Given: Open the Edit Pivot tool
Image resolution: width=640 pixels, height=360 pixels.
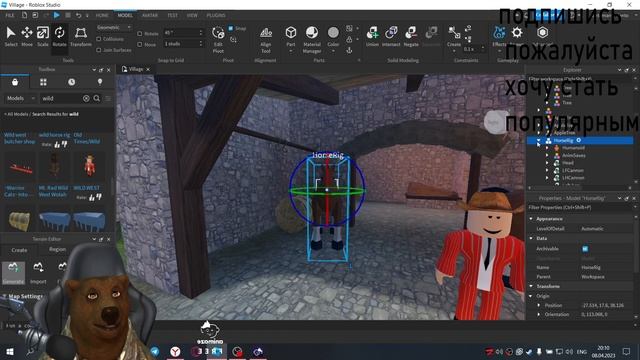Looking at the screenshot, I should coord(218,39).
